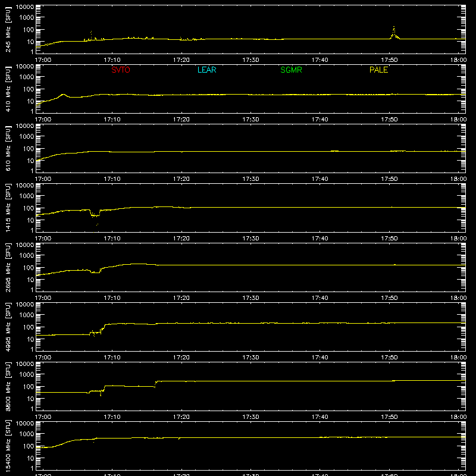Viewport: 476px width, 476px height.
Task: Click the 17:10 time label under 1415 MHz plot
Action: [112, 239]
